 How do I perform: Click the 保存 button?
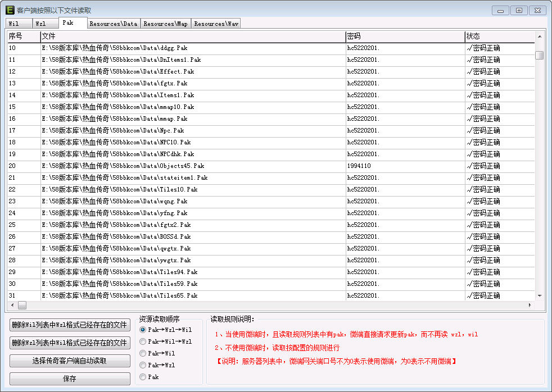(x=70, y=379)
